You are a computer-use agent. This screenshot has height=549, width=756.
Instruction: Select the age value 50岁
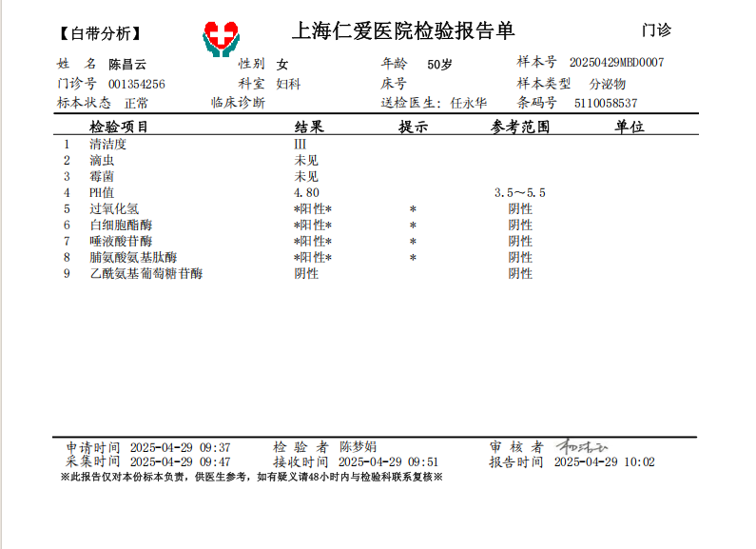tap(439, 64)
